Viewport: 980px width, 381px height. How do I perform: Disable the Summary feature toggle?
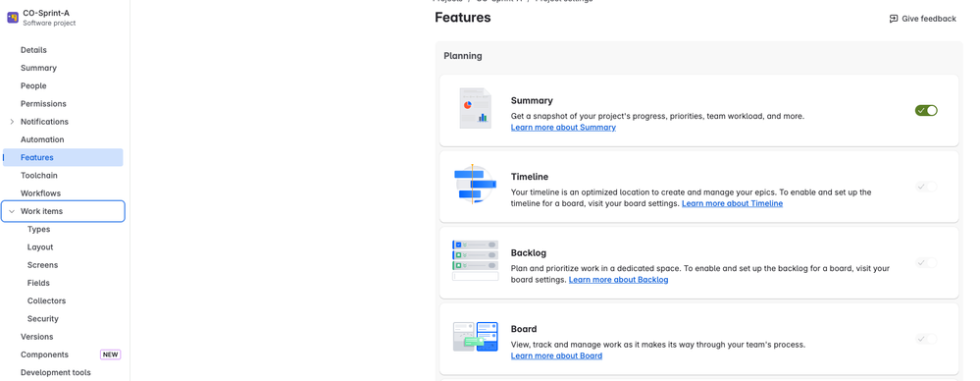tap(926, 110)
